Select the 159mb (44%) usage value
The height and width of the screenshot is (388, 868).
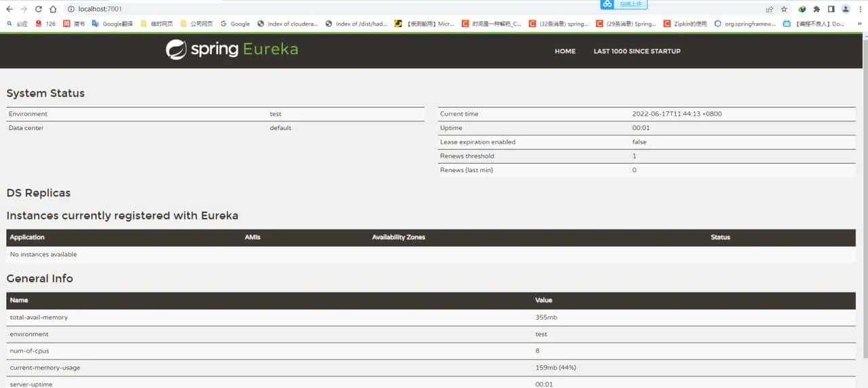[x=556, y=368]
